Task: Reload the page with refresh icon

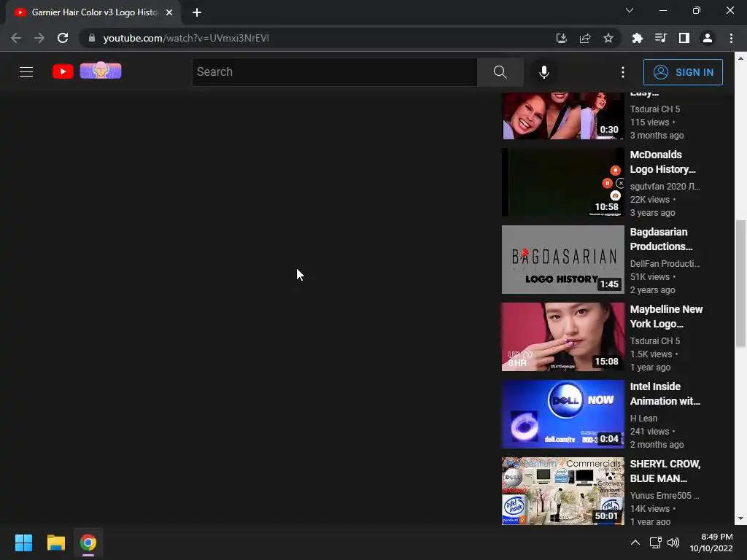Action: pyautogui.click(x=63, y=38)
